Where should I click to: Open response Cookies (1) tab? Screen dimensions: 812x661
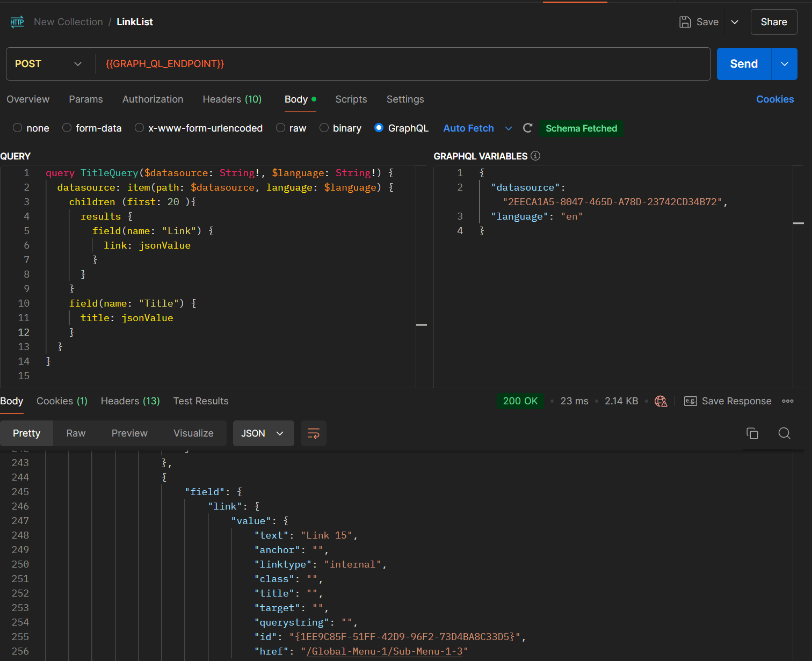pos(62,401)
